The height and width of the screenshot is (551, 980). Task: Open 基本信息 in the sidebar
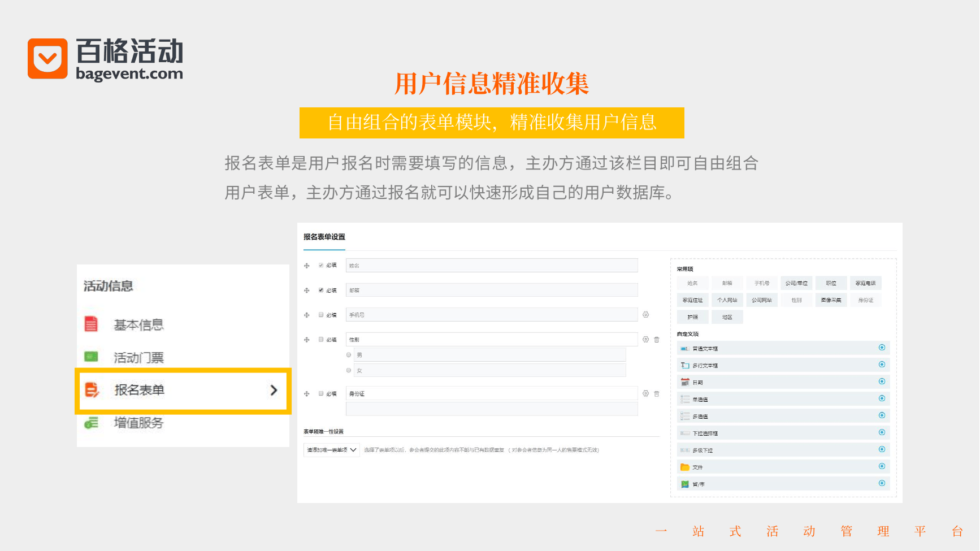(138, 325)
